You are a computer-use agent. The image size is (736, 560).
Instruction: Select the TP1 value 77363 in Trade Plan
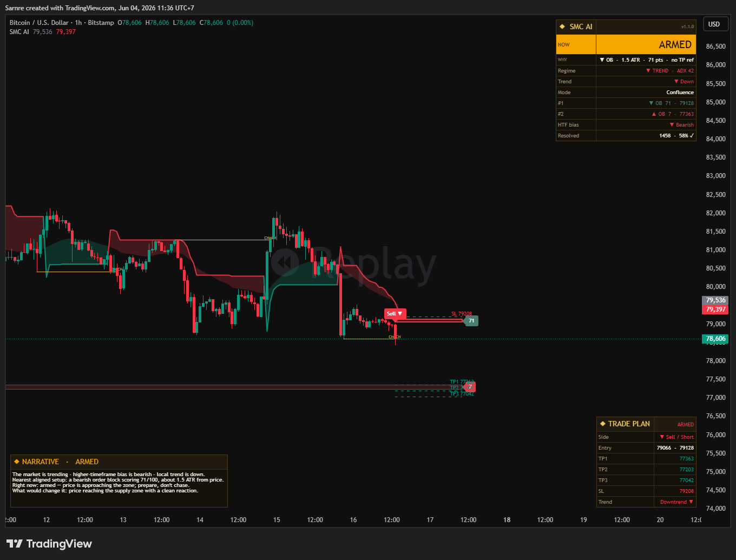click(686, 459)
